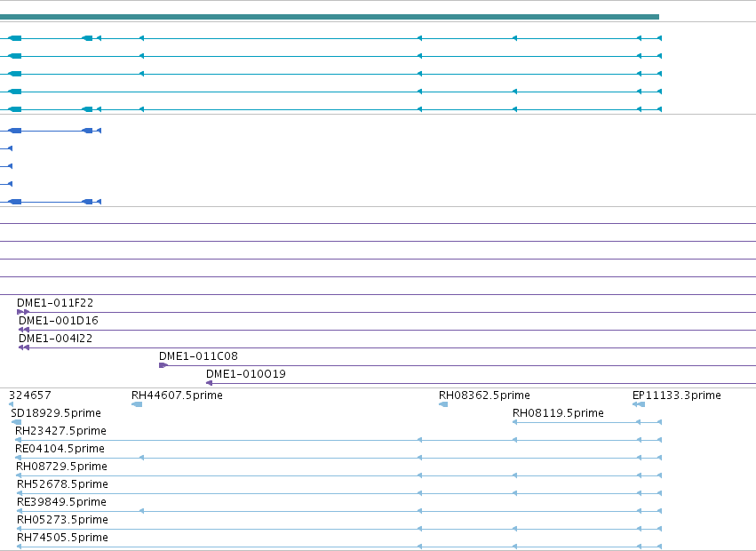The image size is (756, 551).
Task: Select the RH05273.5prime label
Action: [62, 521]
